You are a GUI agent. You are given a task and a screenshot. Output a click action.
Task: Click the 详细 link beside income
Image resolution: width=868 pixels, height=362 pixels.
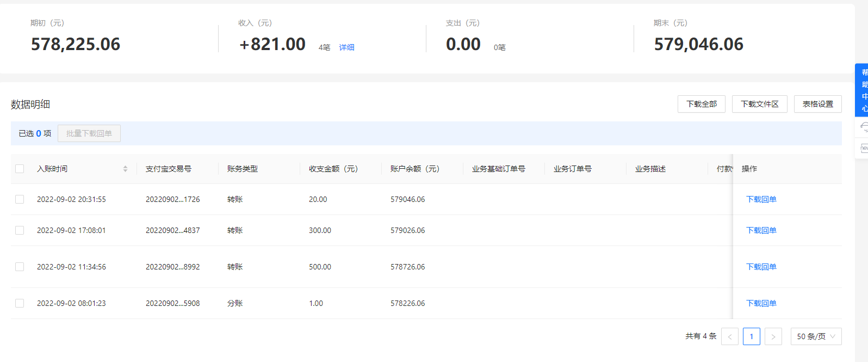coord(346,47)
